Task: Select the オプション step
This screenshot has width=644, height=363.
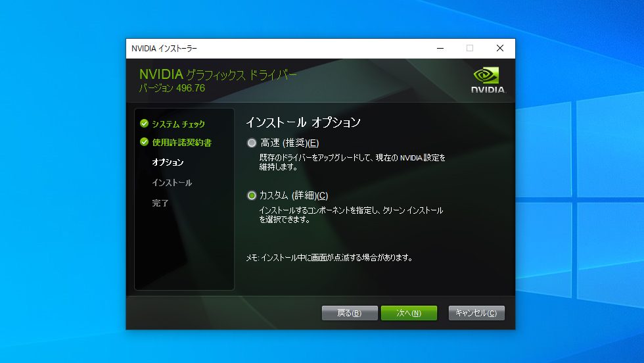Action: [x=168, y=162]
